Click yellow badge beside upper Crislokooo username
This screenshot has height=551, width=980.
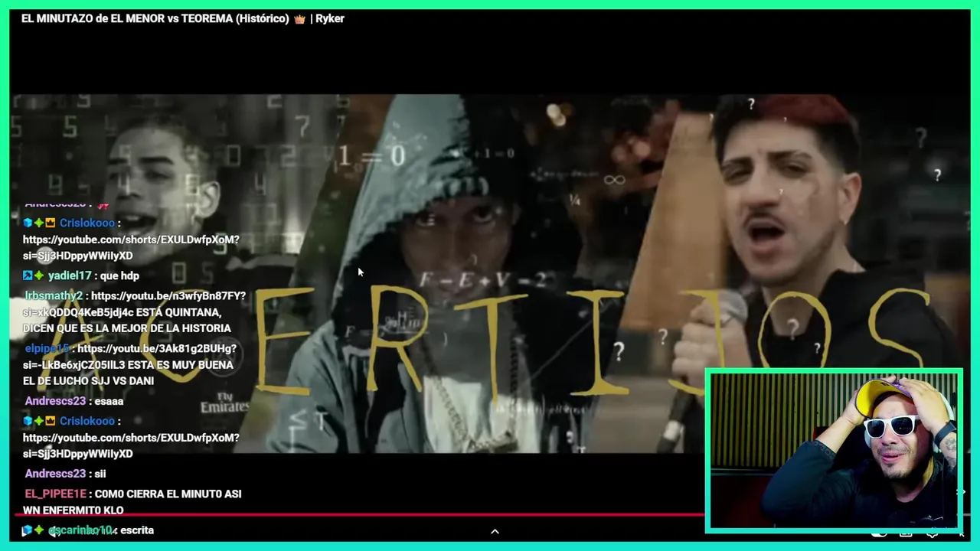(x=50, y=223)
